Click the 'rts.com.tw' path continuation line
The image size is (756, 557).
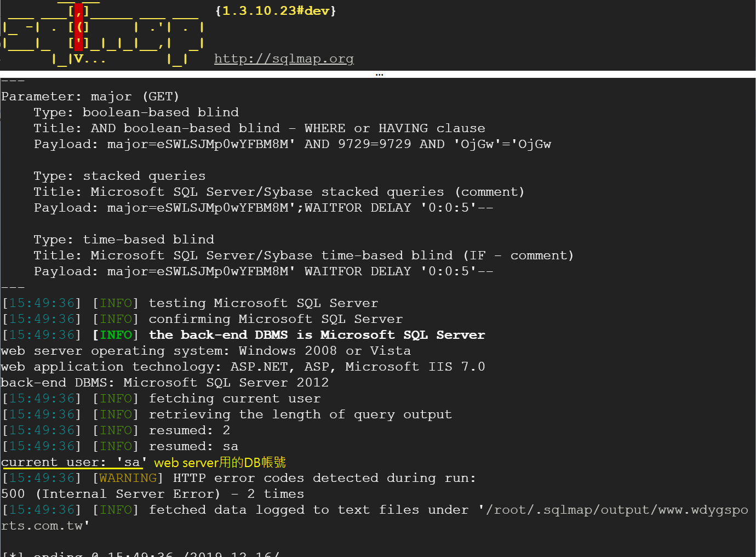tap(45, 526)
